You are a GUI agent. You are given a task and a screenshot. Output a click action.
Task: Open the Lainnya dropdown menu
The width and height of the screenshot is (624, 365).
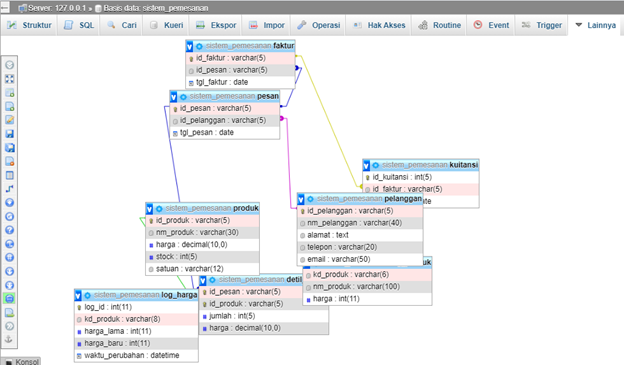(596, 25)
